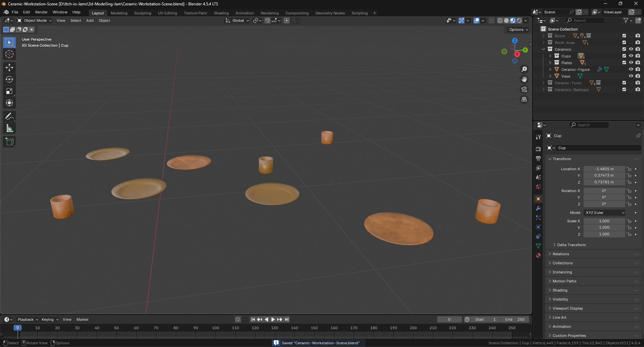The width and height of the screenshot is (644, 347).
Task: Select the Move tool in toolbar
Action: [9, 68]
